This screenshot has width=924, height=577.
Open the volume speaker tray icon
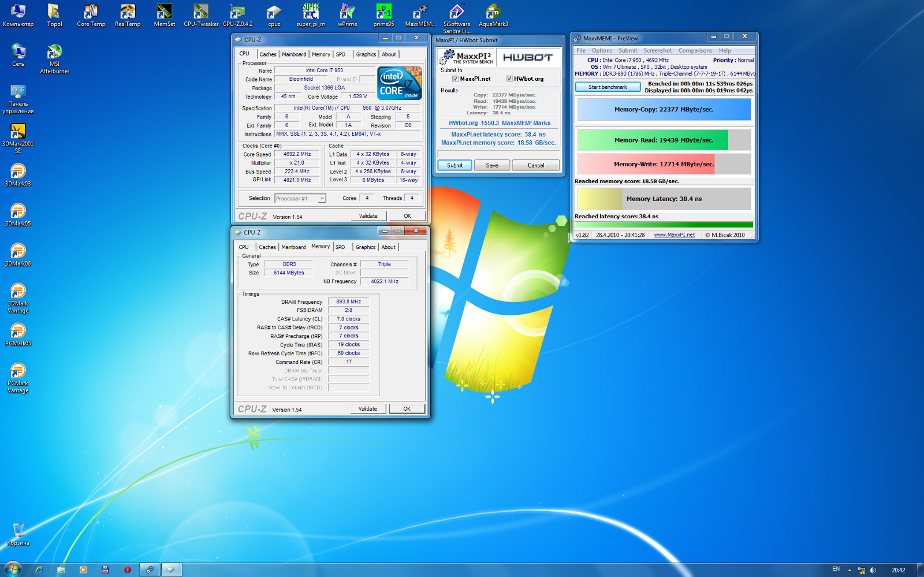point(873,570)
